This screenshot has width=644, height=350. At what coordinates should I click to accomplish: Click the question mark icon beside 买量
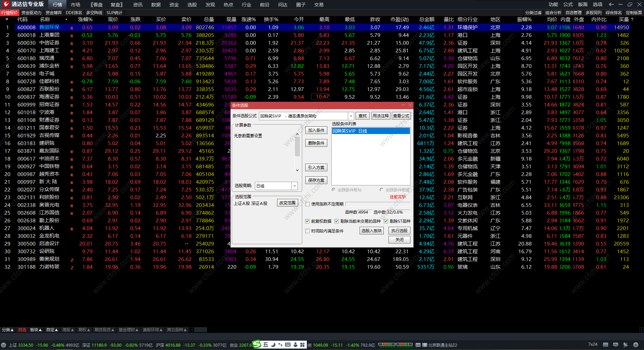tap(632, 19)
